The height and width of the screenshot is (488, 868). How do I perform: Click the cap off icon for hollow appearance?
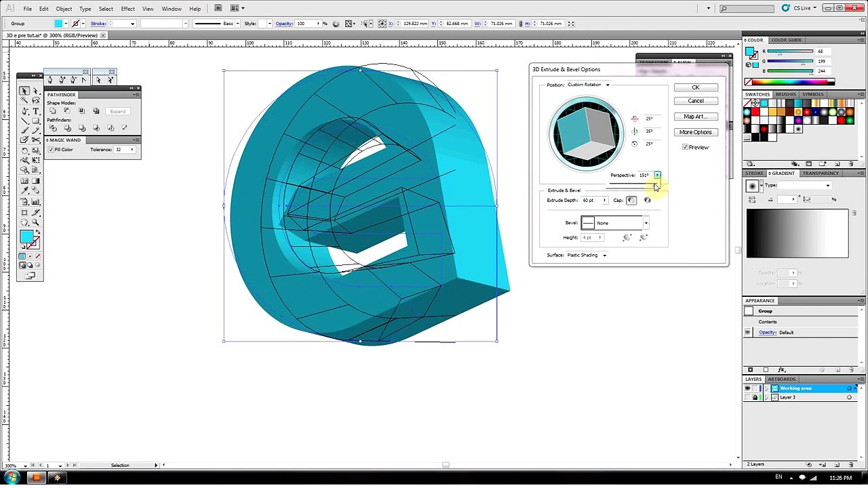coord(647,200)
